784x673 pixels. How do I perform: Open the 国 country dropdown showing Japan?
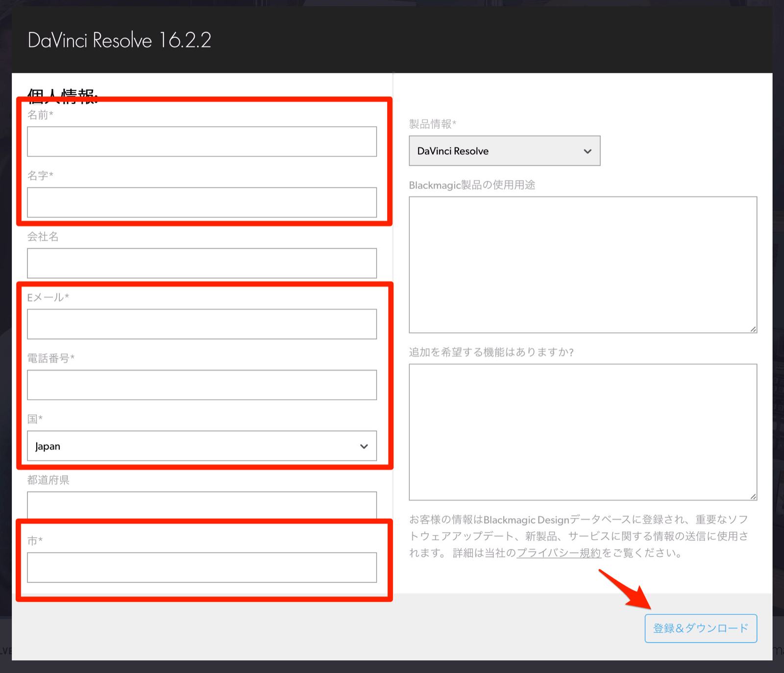point(202,446)
